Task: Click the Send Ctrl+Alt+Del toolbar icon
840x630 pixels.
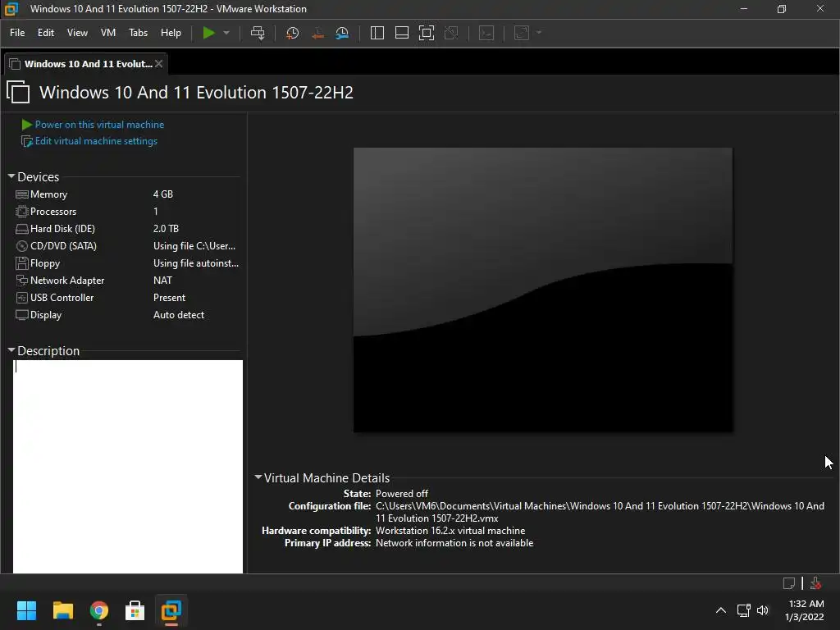Action: tap(258, 33)
